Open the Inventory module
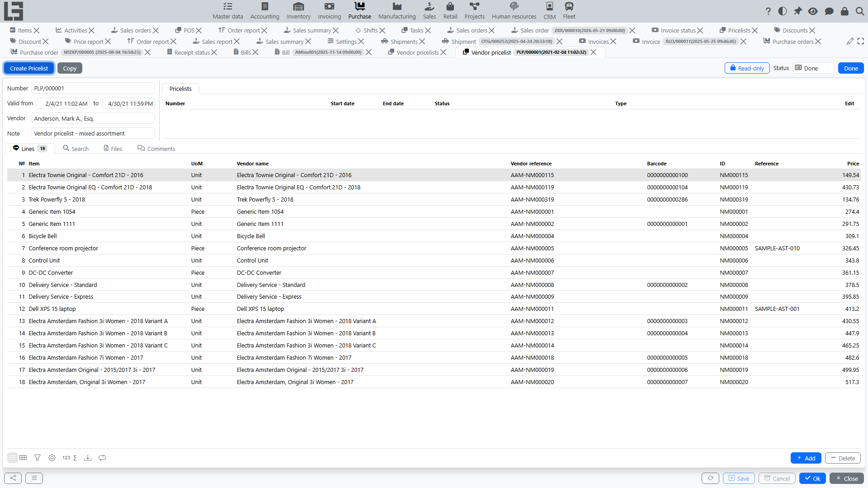868x488 pixels. (x=298, y=11)
